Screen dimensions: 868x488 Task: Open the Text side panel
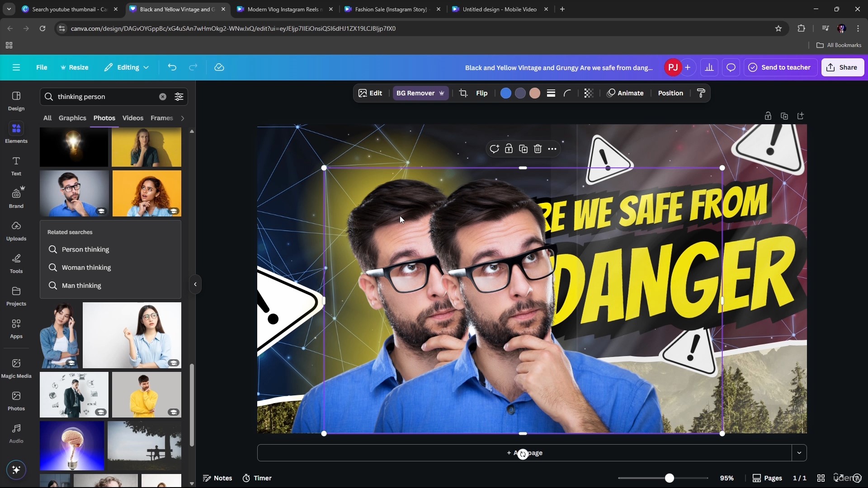(16, 166)
